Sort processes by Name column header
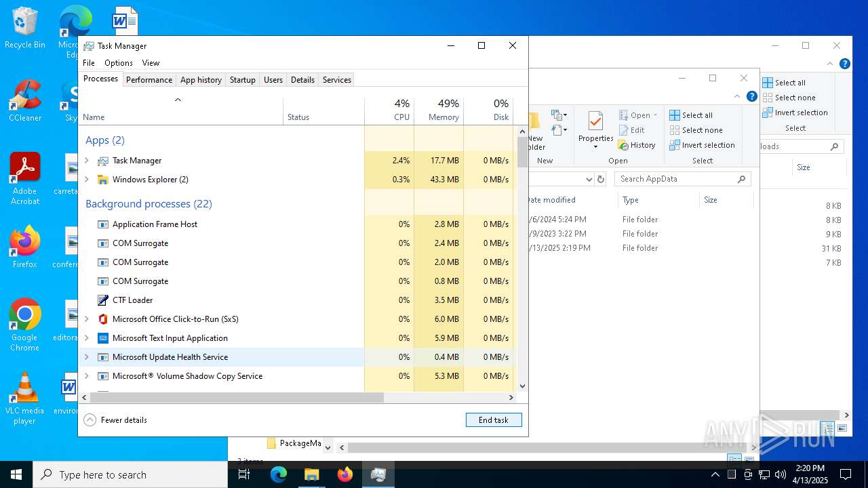Screen dimensions: 868x488 [181, 110]
